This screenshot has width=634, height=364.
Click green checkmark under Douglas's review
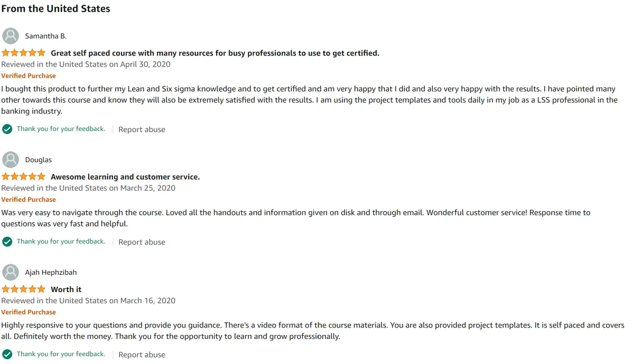tap(7, 241)
